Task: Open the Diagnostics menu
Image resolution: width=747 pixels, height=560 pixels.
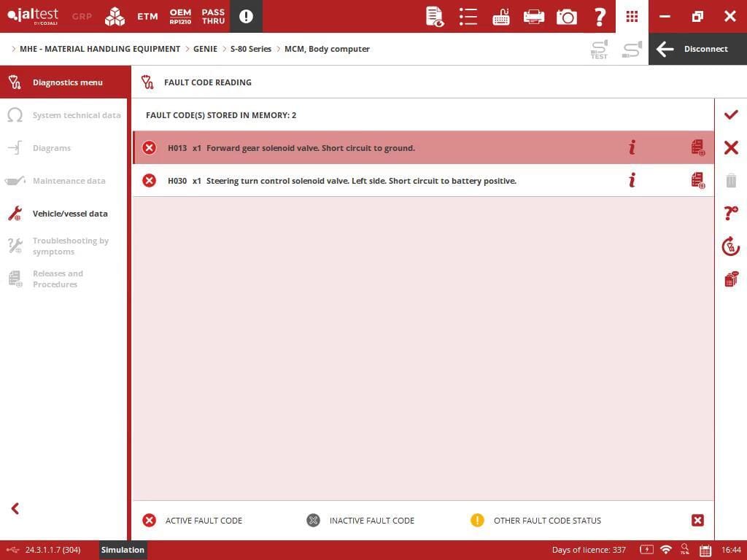Action: point(67,82)
